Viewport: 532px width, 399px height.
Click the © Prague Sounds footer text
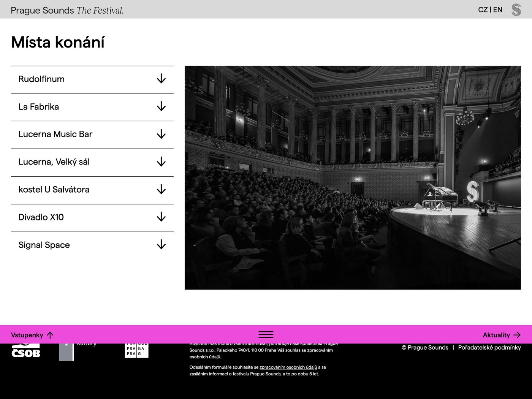point(425,348)
